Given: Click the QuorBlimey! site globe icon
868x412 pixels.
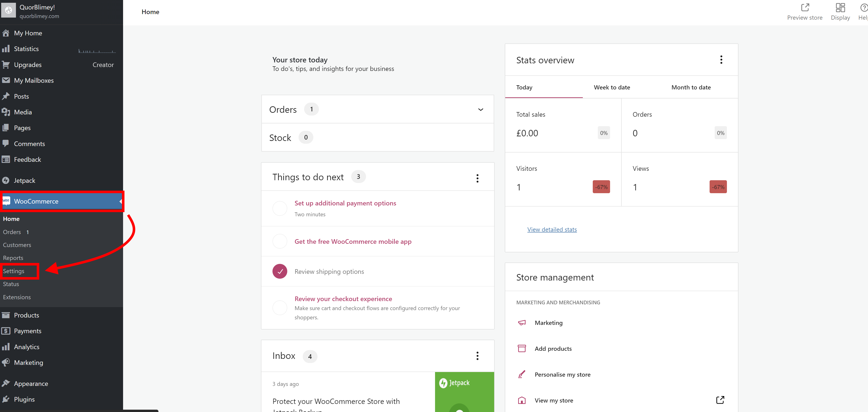Looking at the screenshot, I should pos(8,10).
